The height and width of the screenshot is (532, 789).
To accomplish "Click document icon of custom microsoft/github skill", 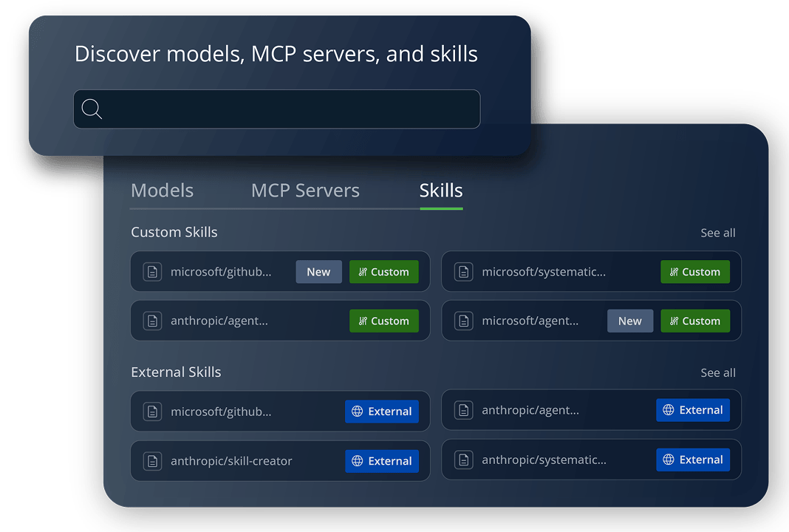I will (152, 272).
